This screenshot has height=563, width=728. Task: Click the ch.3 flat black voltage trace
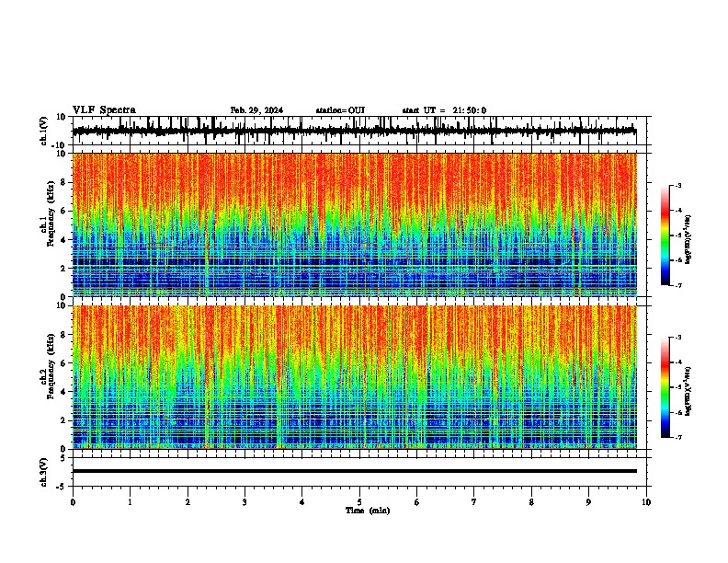354,471
